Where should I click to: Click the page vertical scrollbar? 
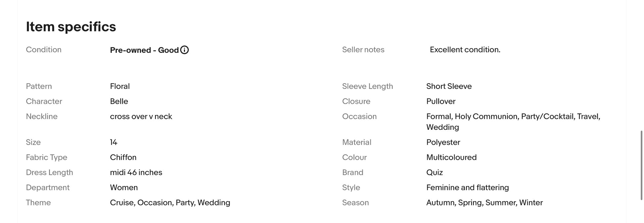pos(642,165)
